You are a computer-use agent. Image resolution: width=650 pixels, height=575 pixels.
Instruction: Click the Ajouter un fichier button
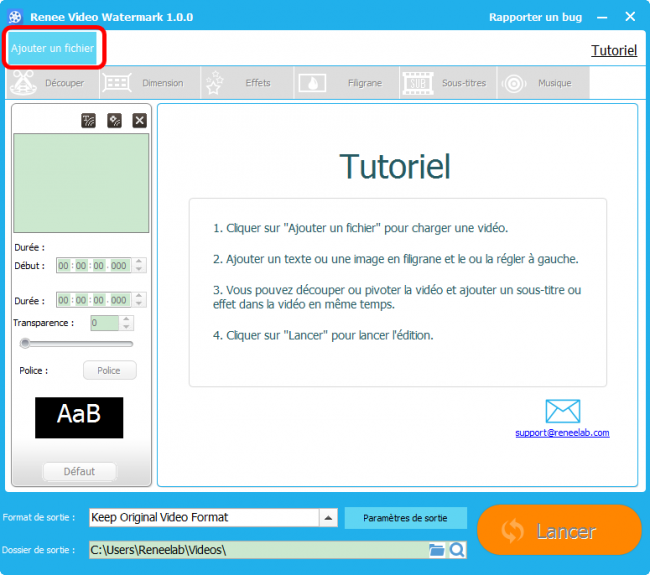pyautogui.click(x=52, y=48)
